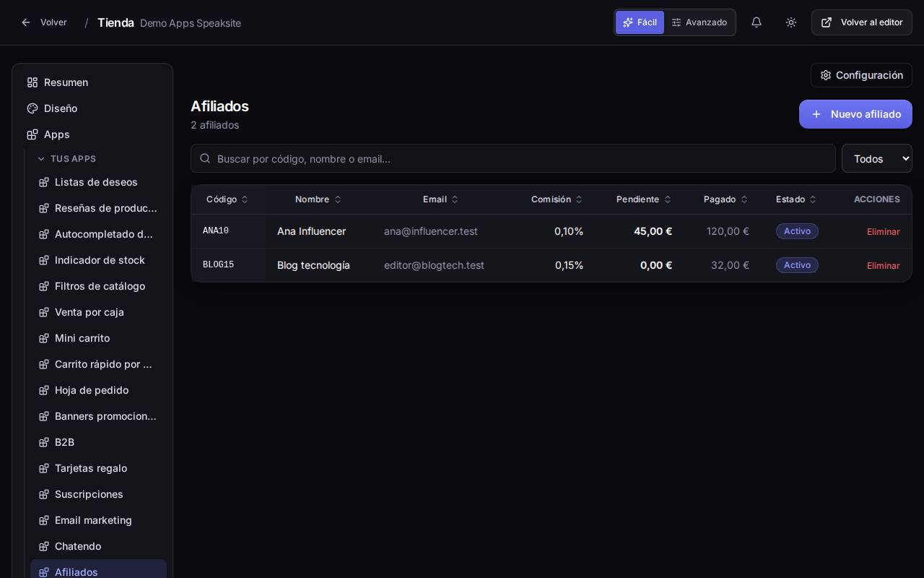The height and width of the screenshot is (578, 924).
Task: Sort the table by Email column
Action: [441, 199]
